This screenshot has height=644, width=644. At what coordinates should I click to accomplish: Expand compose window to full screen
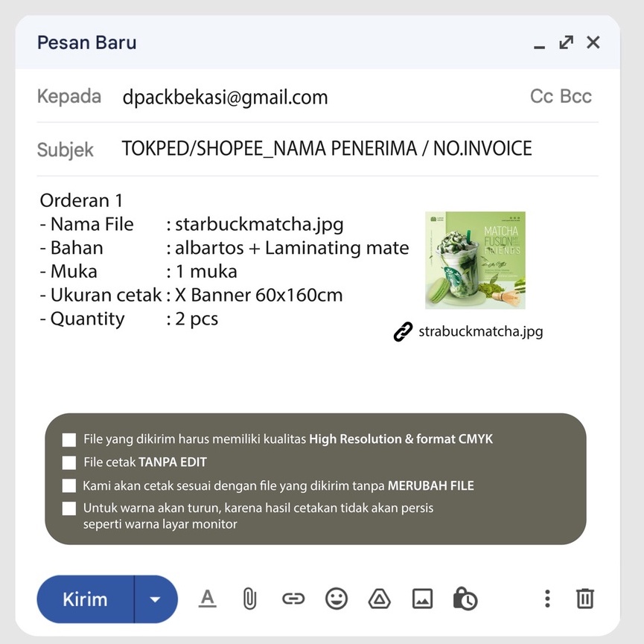click(567, 42)
